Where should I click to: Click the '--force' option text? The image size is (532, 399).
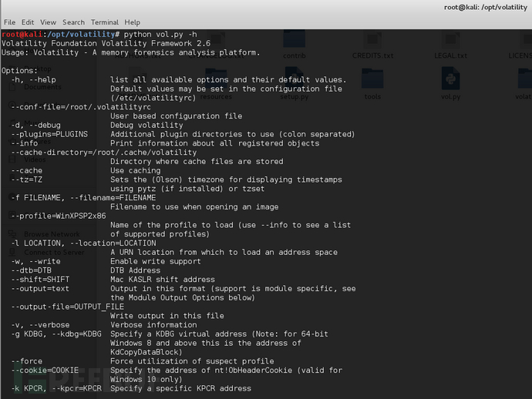(27, 361)
